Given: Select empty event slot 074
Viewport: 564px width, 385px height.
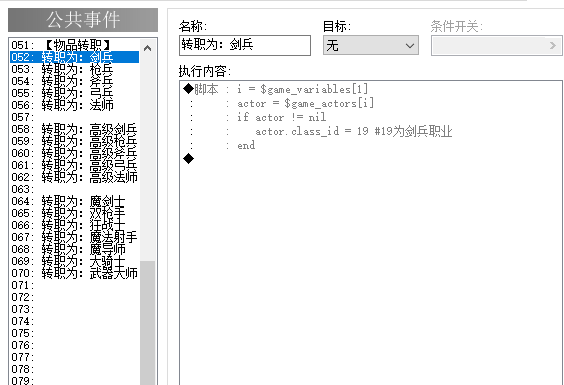Looking at the screenshot, I should (x=74, y=321).
